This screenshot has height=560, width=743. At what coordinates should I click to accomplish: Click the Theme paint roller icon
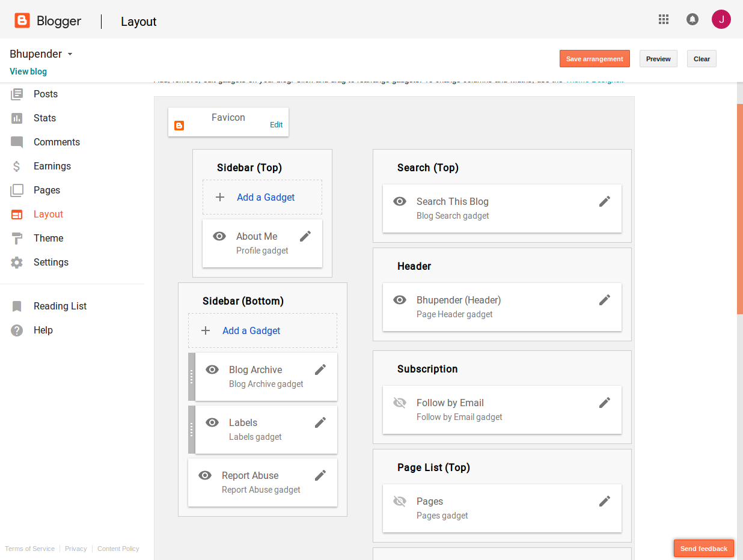(x=17, y=239)
